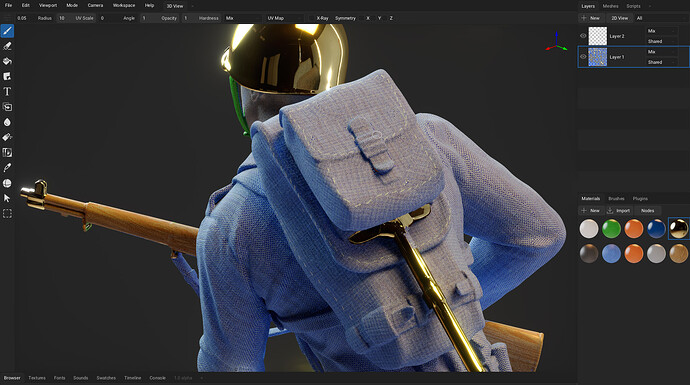Click New in the Layers panel
This screenshot has height=385, width=690.
click(x=591, y=18)
